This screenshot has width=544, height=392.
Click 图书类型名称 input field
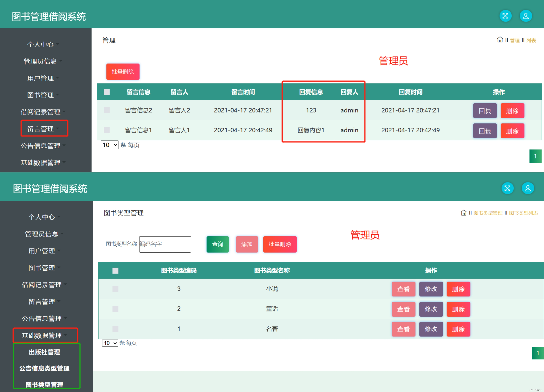[165, 244]
